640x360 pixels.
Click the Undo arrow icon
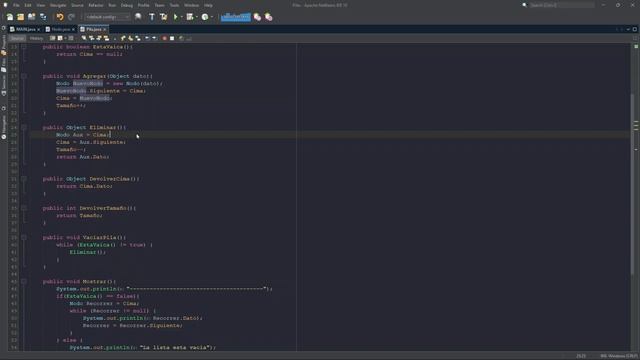[60, 17]
